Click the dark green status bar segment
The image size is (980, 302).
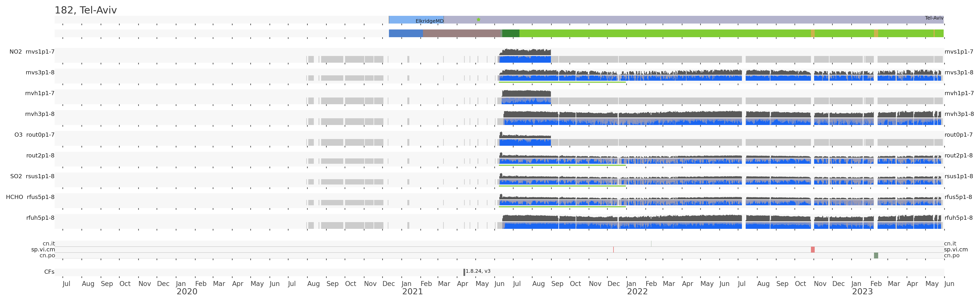511,33
